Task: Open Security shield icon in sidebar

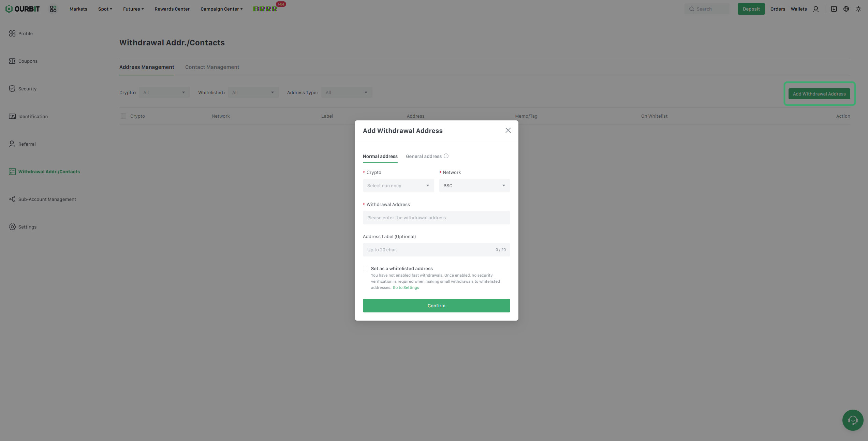Action: point(12,89)
